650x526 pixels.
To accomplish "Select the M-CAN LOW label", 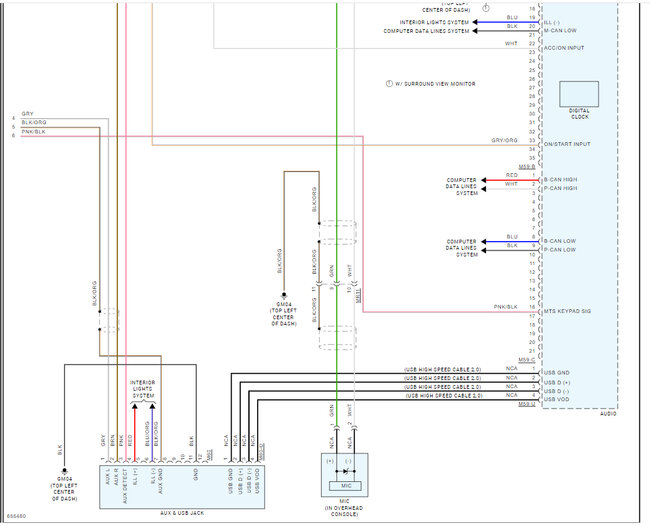I will coord(560,31).
